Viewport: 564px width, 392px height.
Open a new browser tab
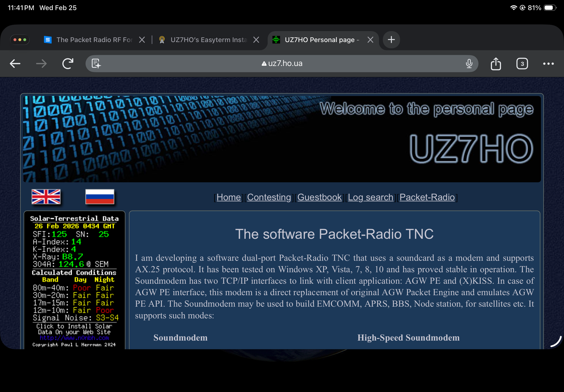391,39
